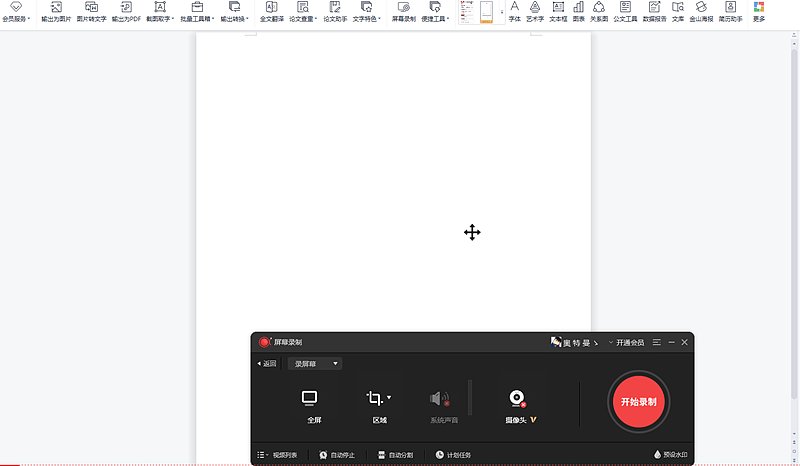
Task: Click the 返回 back link
Action: point(267,364)
